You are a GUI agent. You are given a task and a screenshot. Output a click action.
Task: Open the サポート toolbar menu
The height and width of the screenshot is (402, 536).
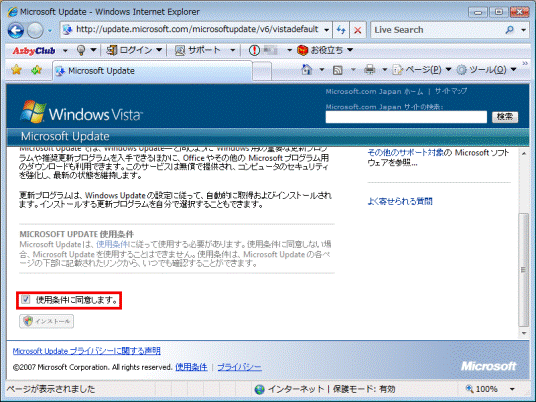coord(204,50)
